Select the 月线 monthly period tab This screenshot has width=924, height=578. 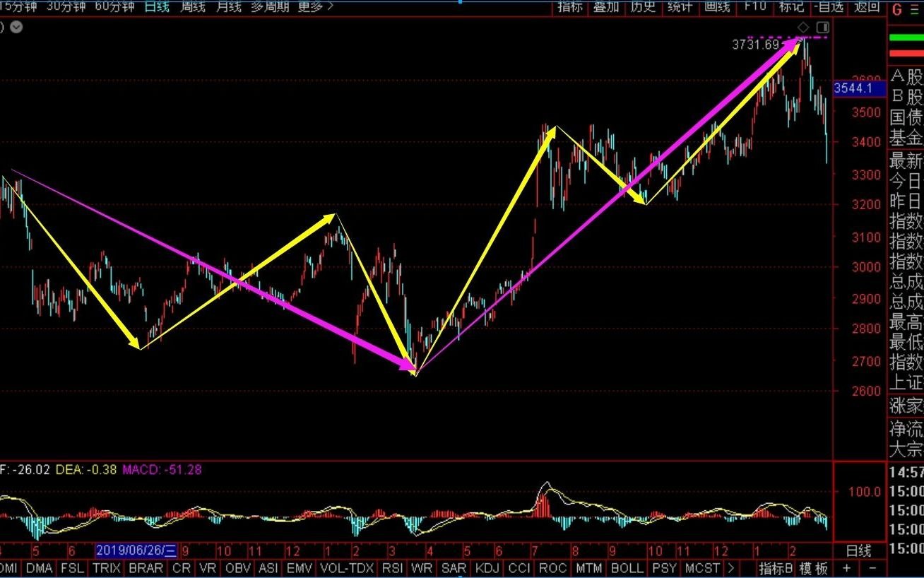pos(228,6)
